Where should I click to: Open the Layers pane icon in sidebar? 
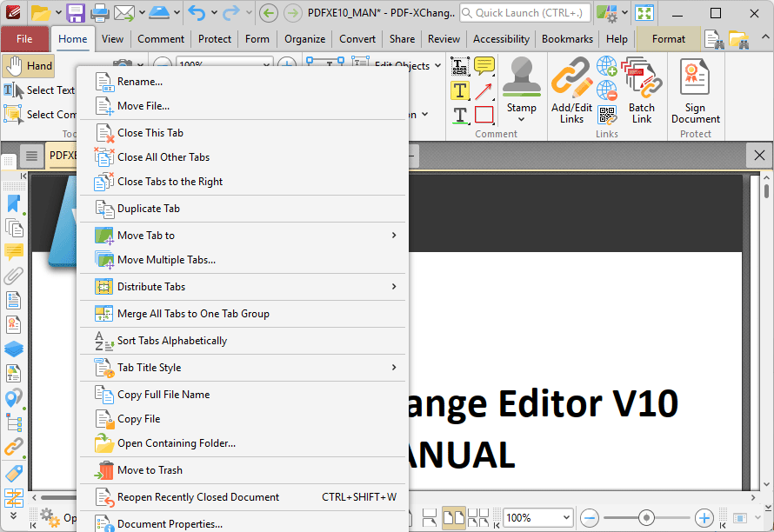coord(14,349)
